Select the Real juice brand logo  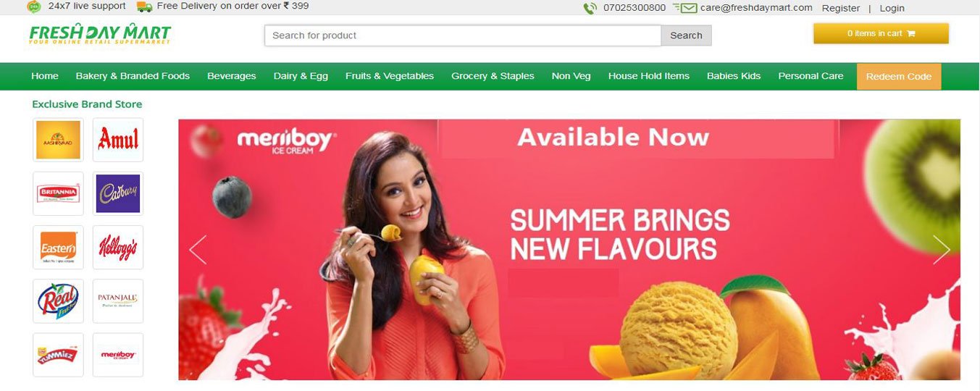[x=58, y=300]
